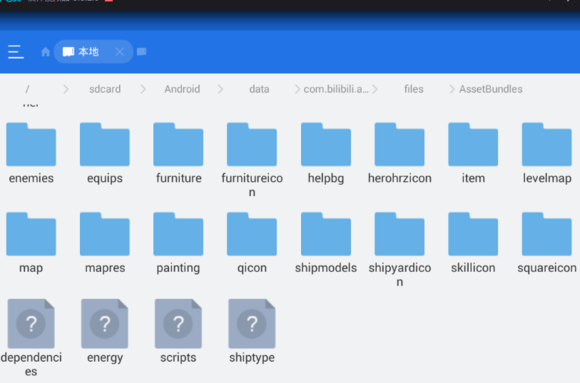Navigate to files in breadcrumb

pos(414,89)
